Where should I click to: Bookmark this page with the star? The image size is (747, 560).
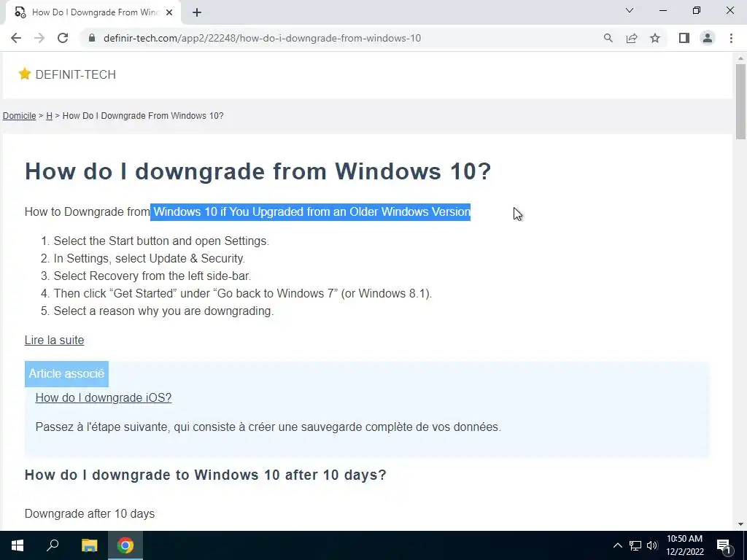(x=655, y=38)
